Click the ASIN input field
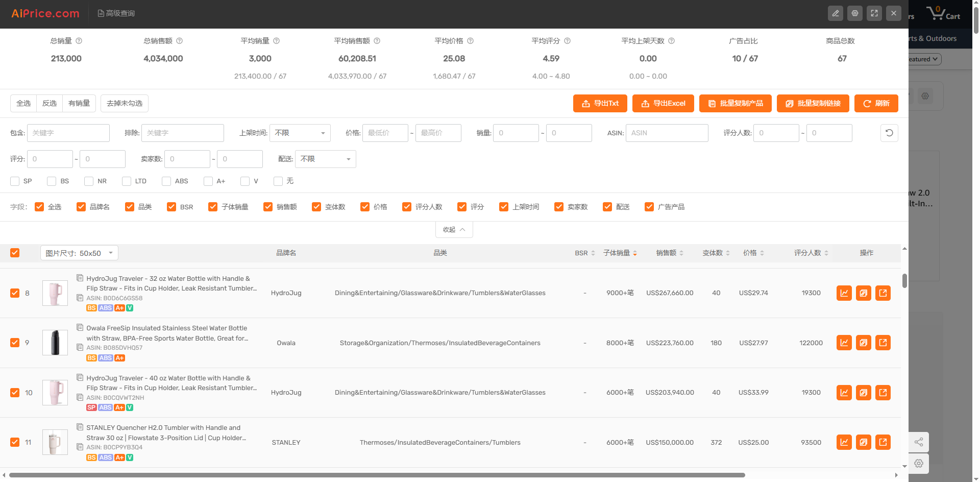Image resolution: width=980 pixels, height=482 pixels. tap(667, 133)
